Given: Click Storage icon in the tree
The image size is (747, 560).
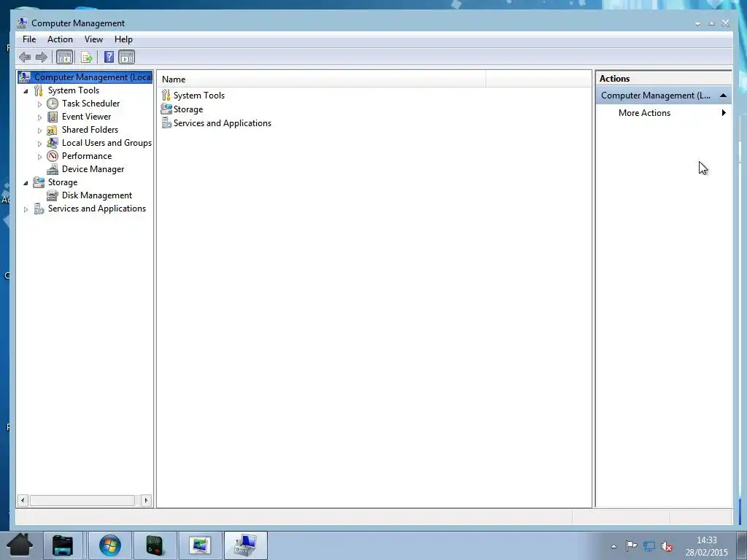Looking at the screenshot, I should pos(39,182).
